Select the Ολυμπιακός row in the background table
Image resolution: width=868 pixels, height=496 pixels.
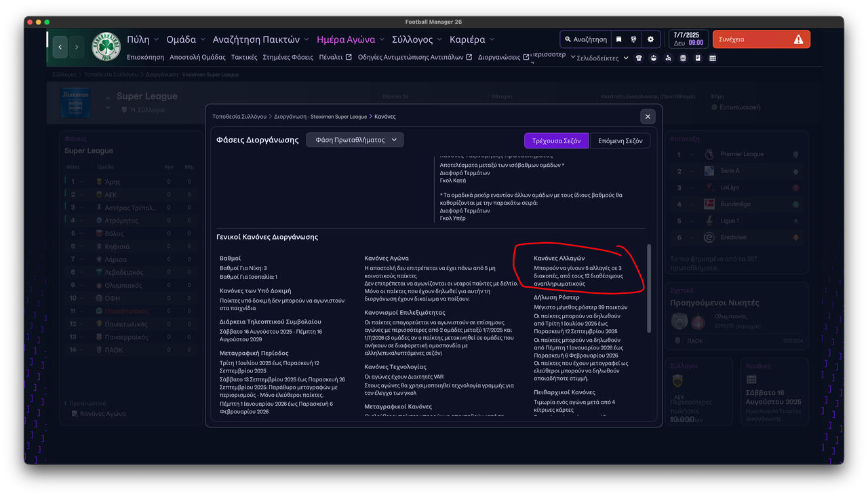(130, 285)
